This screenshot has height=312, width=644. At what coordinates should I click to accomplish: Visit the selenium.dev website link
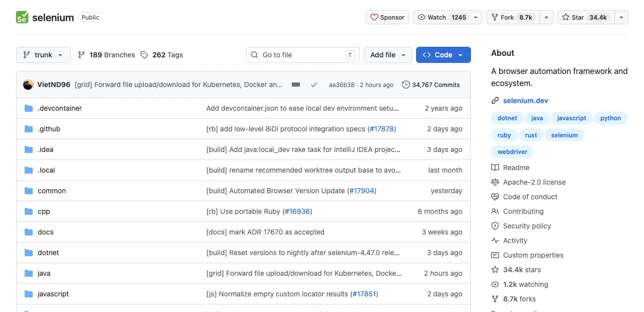point(525,101)
